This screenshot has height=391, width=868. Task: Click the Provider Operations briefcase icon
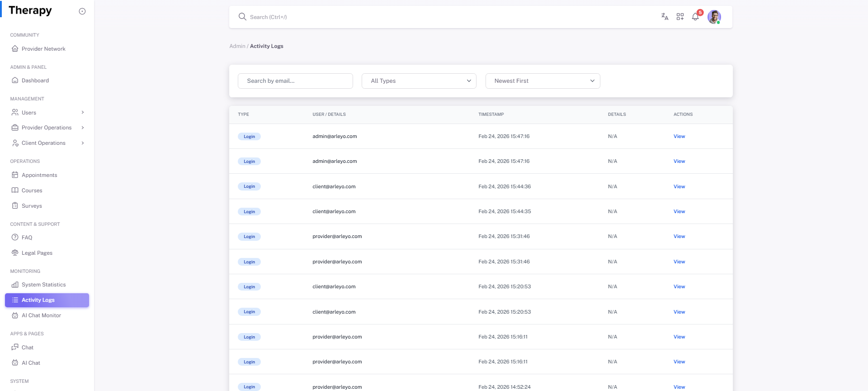pos(15,128)
